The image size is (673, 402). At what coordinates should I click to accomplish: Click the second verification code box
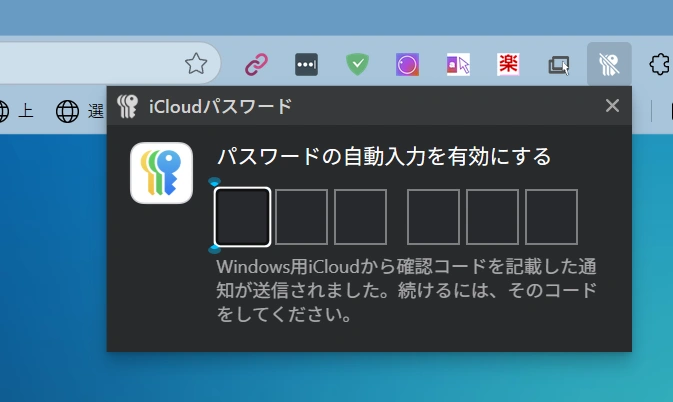pos(301,217)
